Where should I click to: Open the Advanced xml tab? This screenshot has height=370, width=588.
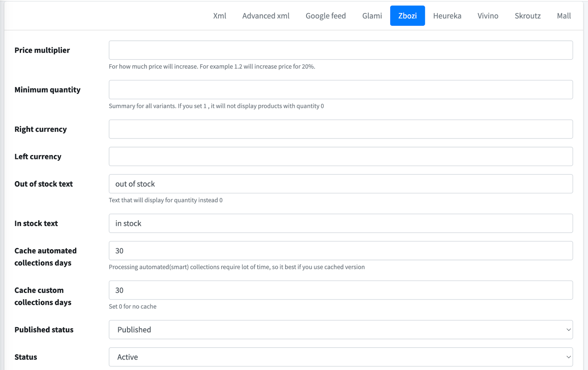pos(266,16)
